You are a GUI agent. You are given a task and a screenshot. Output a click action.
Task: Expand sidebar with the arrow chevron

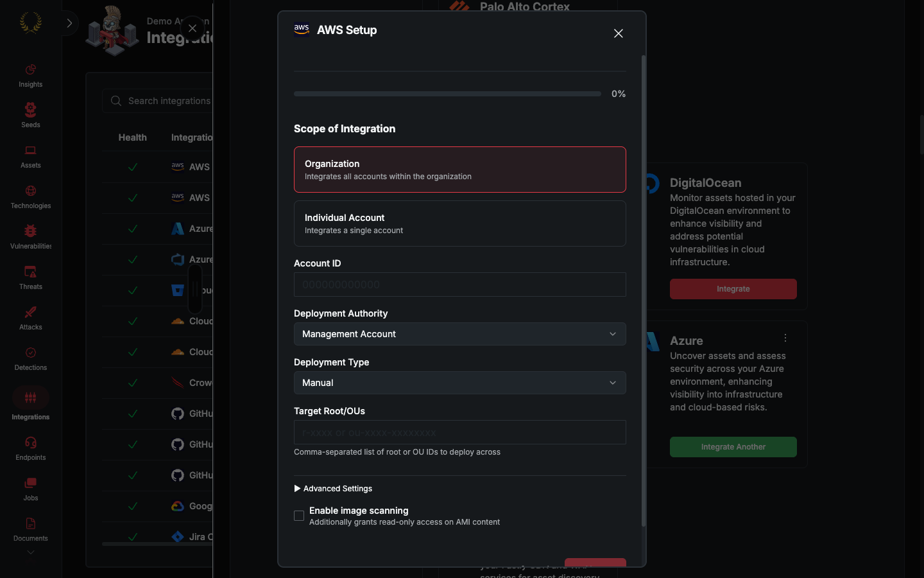[69, 23]
